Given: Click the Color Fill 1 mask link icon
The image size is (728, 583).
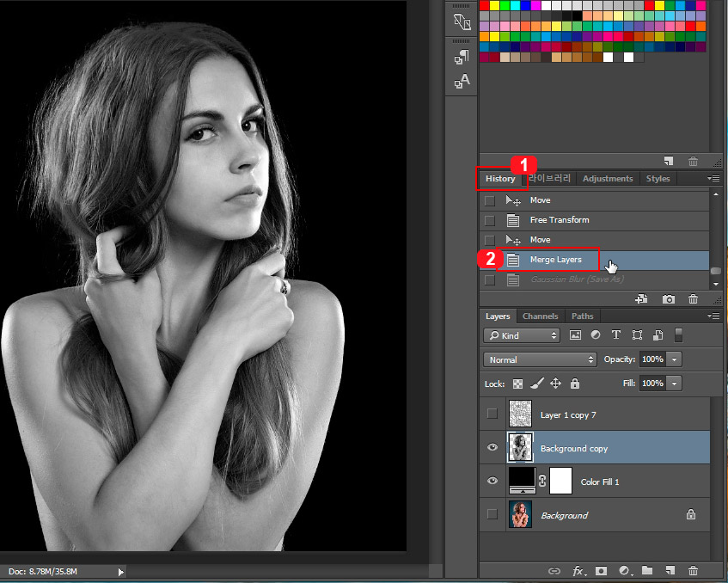Looking at the screenshot, I should 542,481.
